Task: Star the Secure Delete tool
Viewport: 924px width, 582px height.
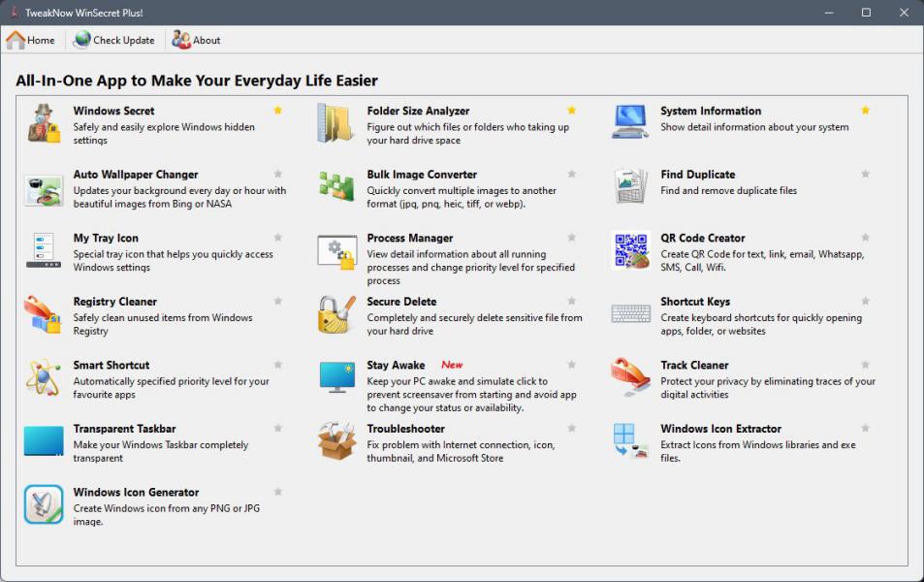Action: 572,302
